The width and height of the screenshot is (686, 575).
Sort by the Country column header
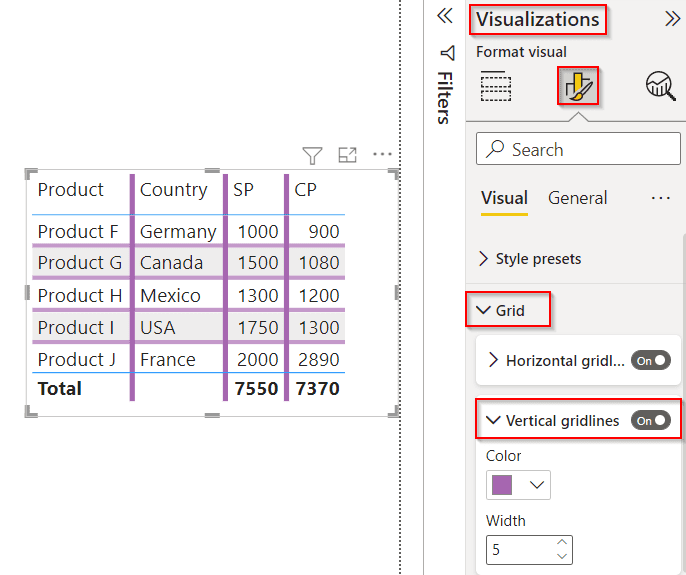pos(173,190)
